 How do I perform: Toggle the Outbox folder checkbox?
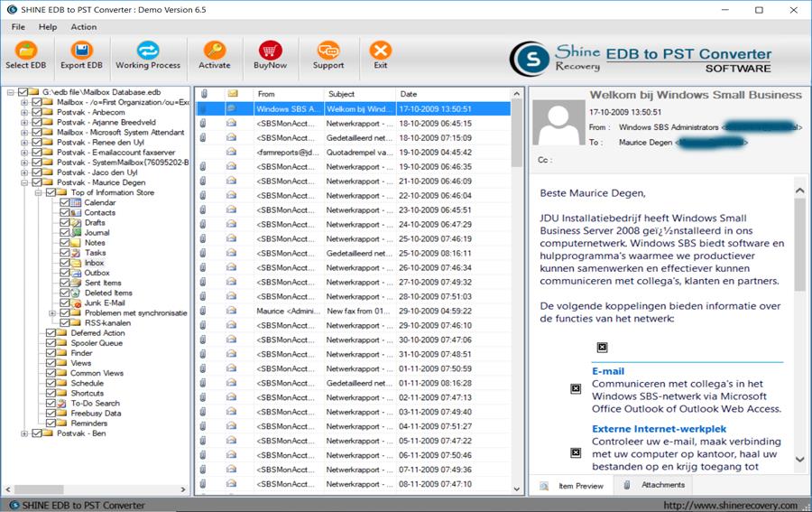pyautogui.click(x=64, y=273)
